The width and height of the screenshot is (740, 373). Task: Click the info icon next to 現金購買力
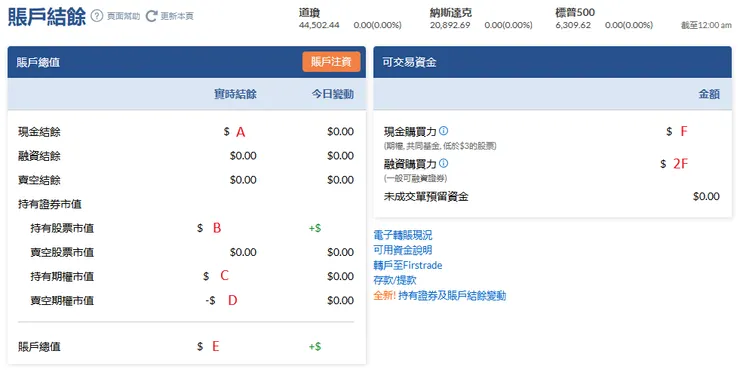[444, 131]
